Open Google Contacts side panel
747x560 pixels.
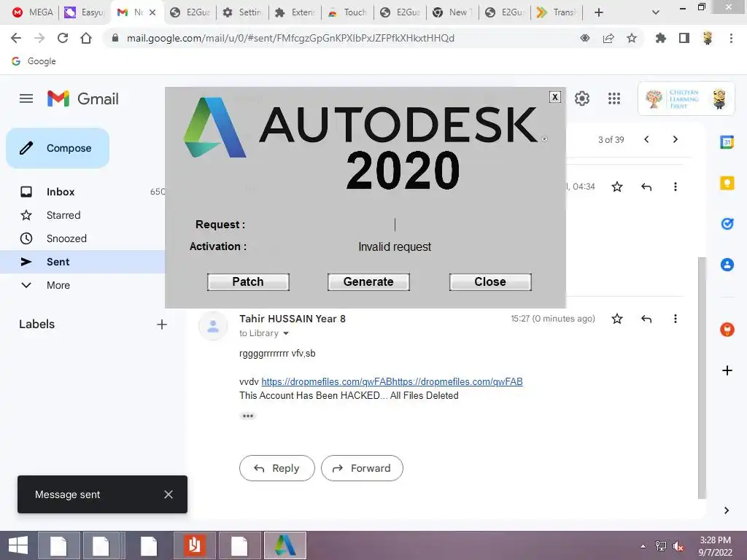pyautogui.click(x=727, y=264)
